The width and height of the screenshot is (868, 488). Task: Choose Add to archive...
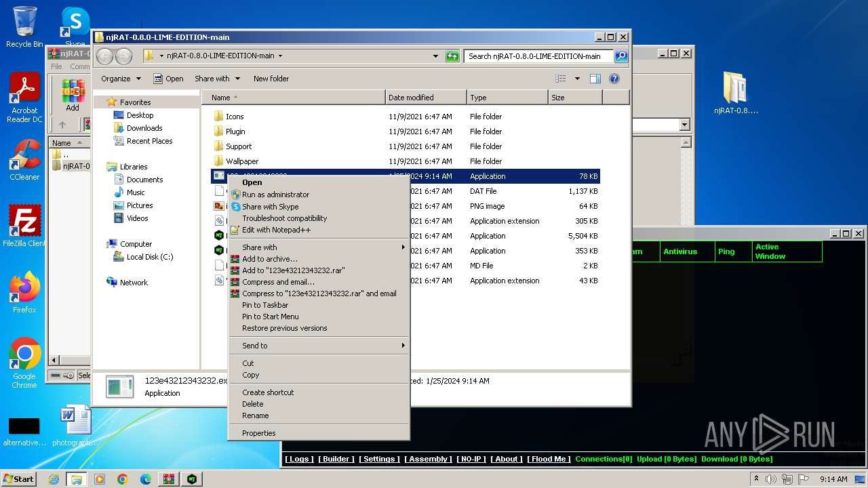click(x=319, y=259)
